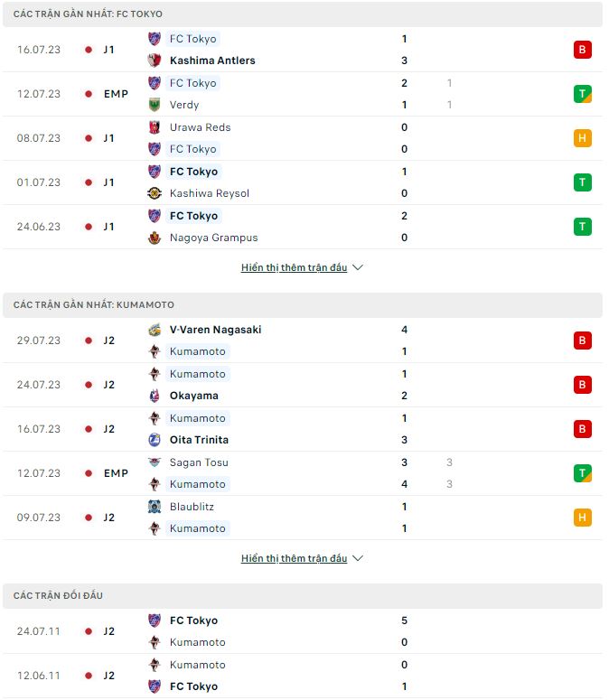Viewport: 609px width, 700px height.
Task: Open the 24.07.11 FC Tokyo 5-0 match row
Action: (304, 631)
